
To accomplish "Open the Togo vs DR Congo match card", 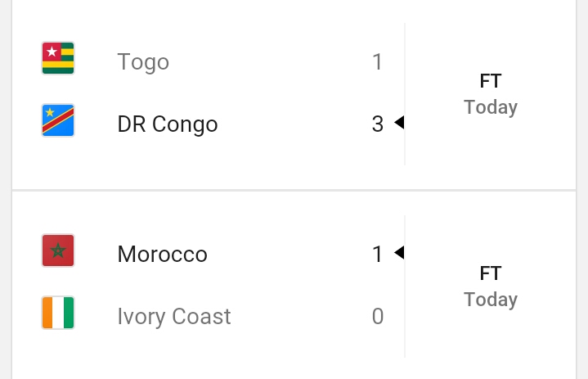I will click(x=294, y=94).
